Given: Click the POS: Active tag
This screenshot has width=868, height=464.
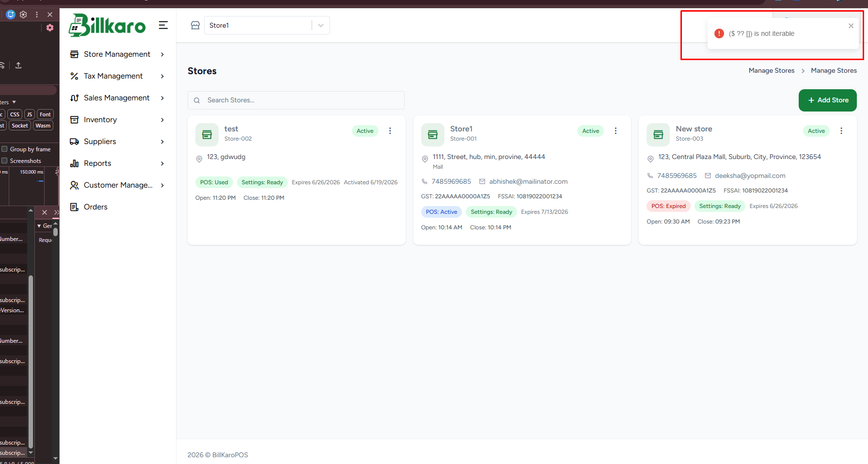Looking at the screenshot, I should pyautogui.click(x=442, y=212).
